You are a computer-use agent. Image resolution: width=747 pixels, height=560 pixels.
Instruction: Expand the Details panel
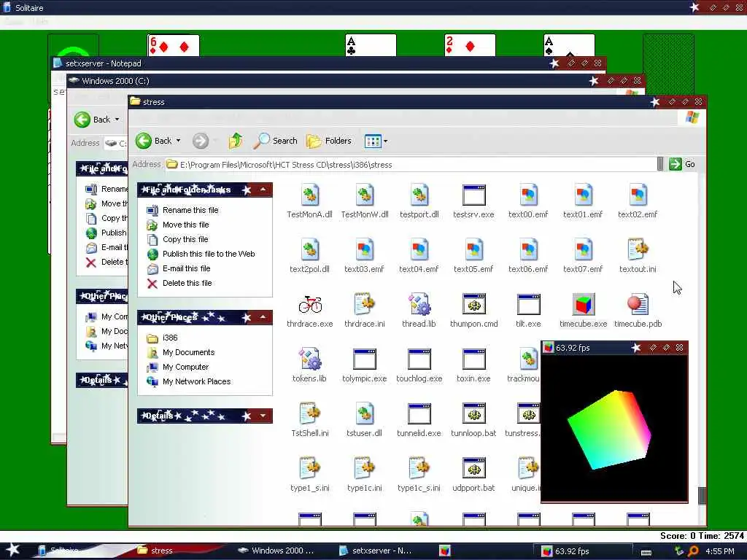coord(263,416)
